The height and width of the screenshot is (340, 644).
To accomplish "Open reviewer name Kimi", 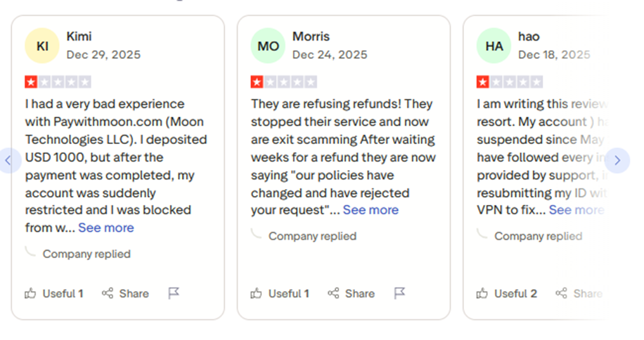I will [x=79, y=36].
